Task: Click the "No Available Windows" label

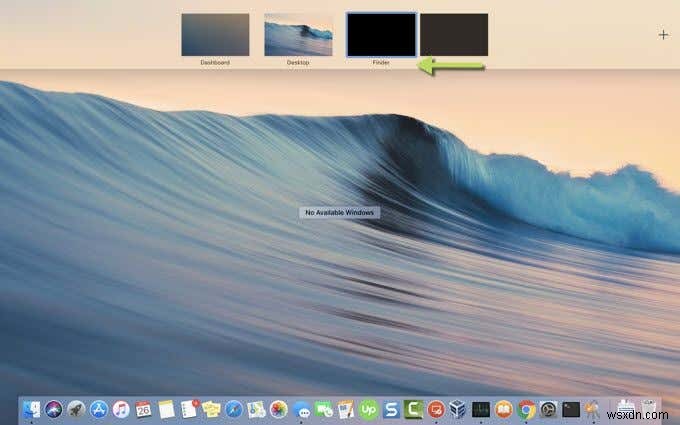Action: click(340, 212)
